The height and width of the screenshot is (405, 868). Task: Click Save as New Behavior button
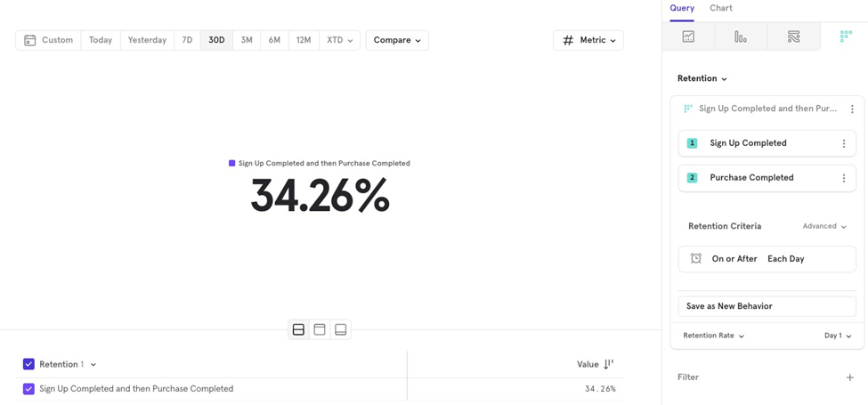[x=767, y=306]
